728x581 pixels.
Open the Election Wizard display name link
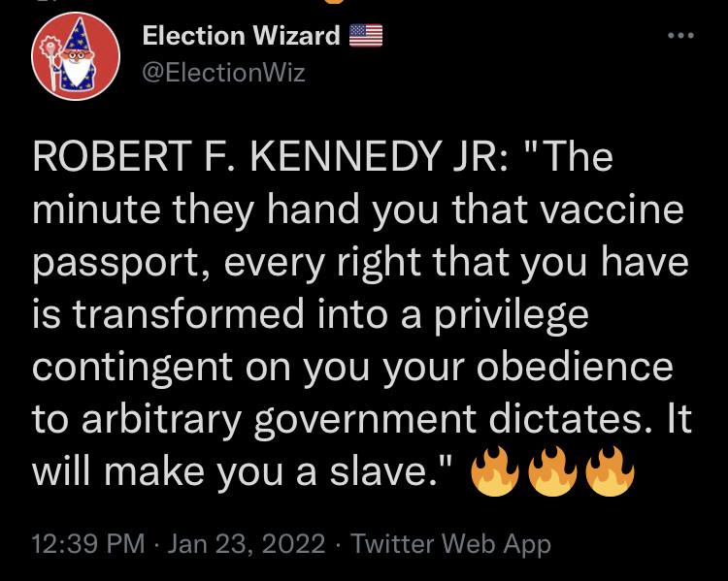[x=242, y=37]
